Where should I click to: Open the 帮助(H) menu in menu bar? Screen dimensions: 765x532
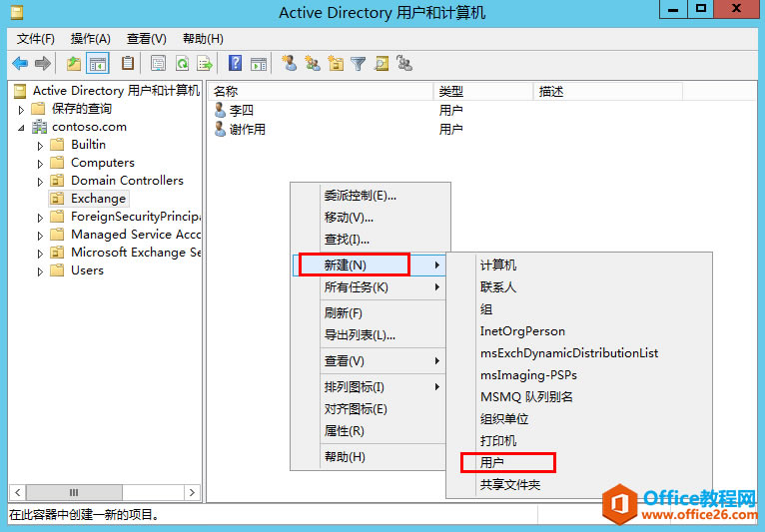(x=203, y=39)
